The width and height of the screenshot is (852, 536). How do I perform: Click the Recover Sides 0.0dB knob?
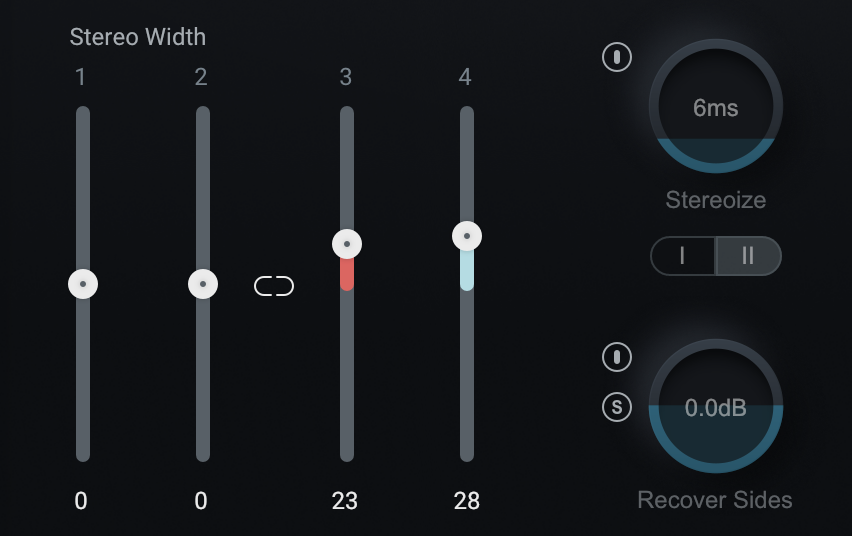coord(716,407)
